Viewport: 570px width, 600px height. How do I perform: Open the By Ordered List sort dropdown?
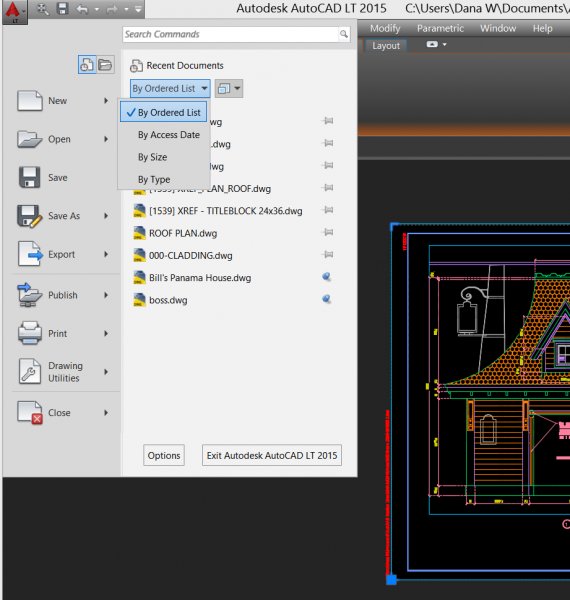(x=170, y=88)
